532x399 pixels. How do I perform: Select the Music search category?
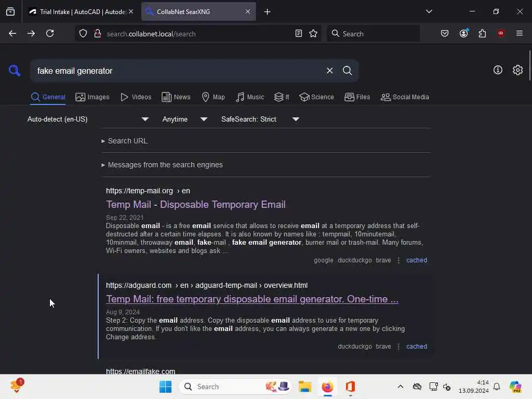(250, 97)
